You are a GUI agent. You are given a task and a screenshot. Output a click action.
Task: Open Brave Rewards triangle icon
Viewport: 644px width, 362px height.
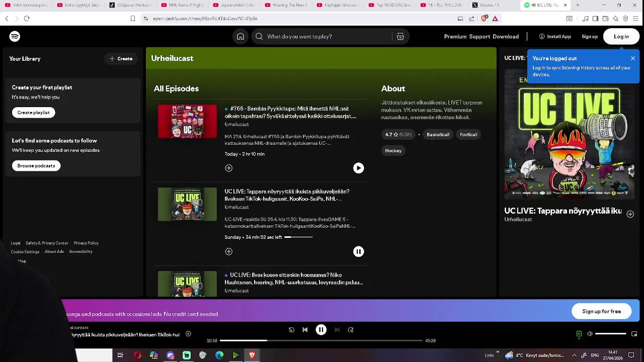[495, 19]
